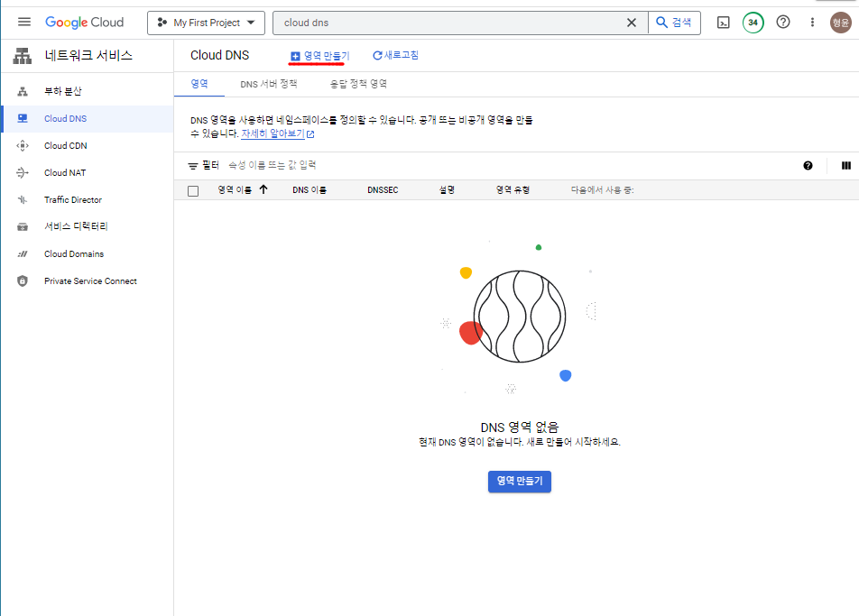Open the free trial status badge 34
Image resolution: width=859 pixels, height=616 pixels.
pos(753,23)
